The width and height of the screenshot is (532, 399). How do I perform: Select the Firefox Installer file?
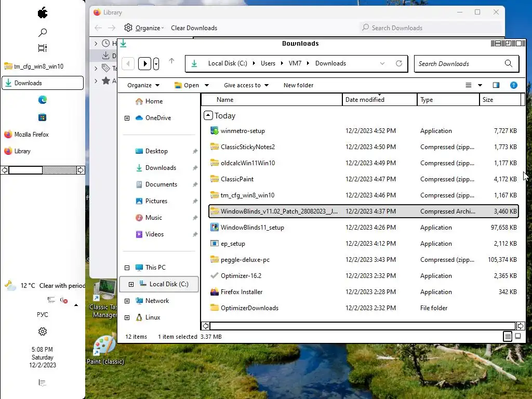pos(363,292)
